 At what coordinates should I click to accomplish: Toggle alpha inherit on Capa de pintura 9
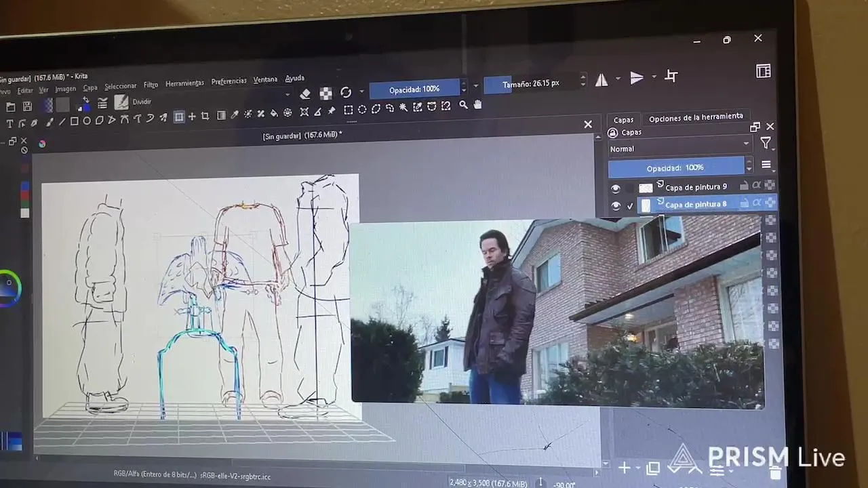[x=757, y=185]
